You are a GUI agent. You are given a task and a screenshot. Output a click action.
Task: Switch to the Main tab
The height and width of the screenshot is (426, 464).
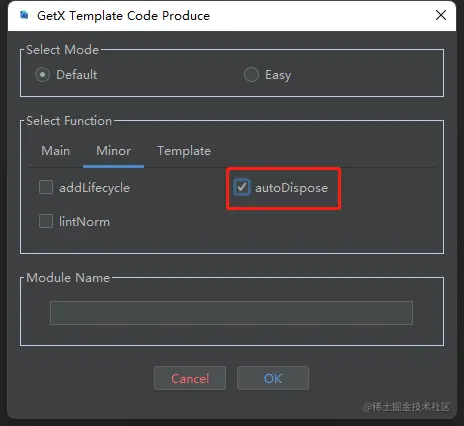56,151
